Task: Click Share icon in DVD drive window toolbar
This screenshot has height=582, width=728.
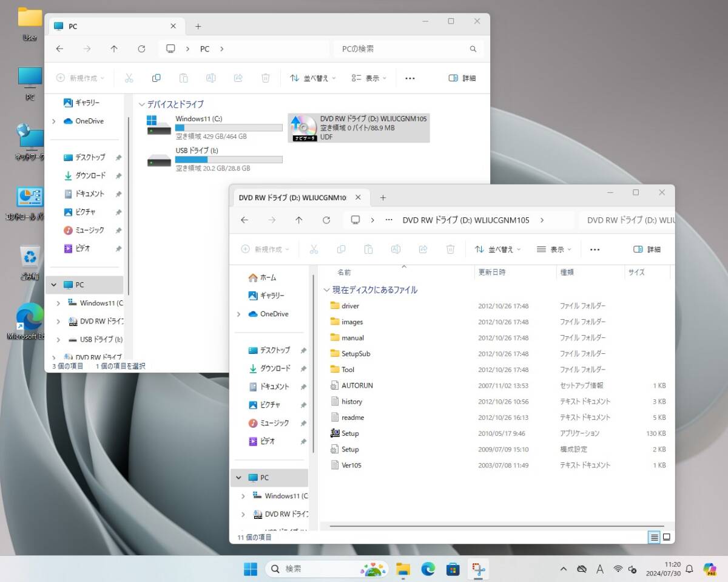Action: click(x=423, y=249)
